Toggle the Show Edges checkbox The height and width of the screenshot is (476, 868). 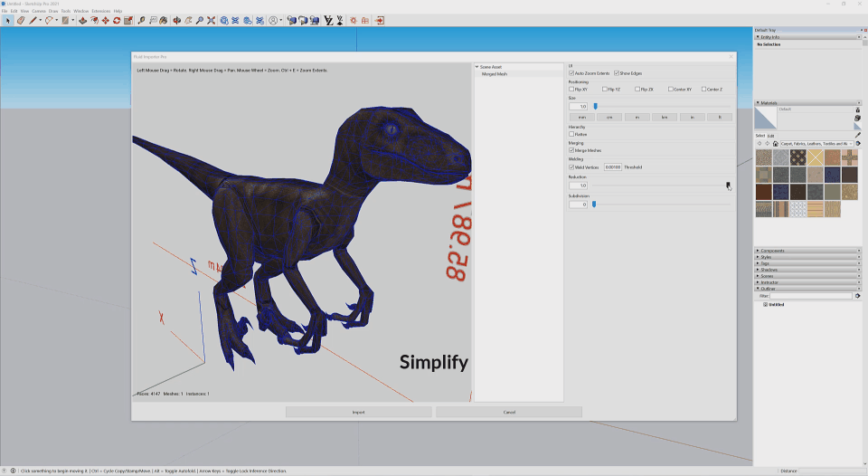[616, 73]
